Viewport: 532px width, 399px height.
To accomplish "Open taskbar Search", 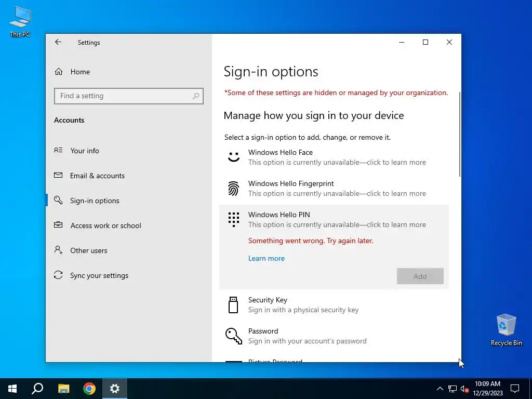I will (37, 389).
